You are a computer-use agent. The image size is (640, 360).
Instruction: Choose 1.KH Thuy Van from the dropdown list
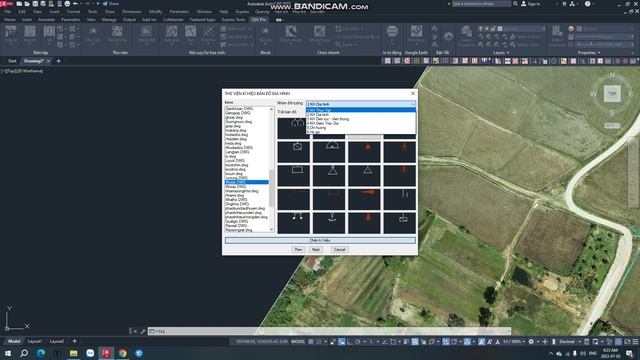click(x=361, y=110)
